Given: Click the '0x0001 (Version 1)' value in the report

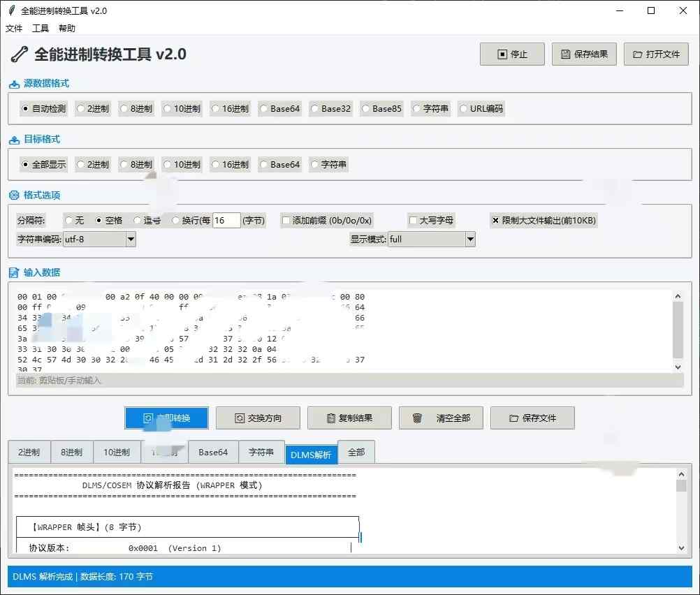Looking at the screenshot, I should (x=175, y=548).
